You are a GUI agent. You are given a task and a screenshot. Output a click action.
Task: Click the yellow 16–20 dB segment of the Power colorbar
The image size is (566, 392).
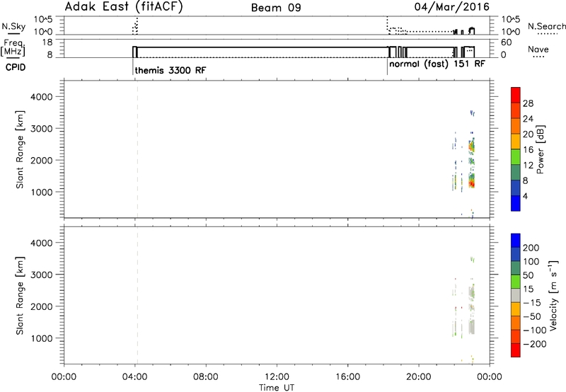coord(516,141)
